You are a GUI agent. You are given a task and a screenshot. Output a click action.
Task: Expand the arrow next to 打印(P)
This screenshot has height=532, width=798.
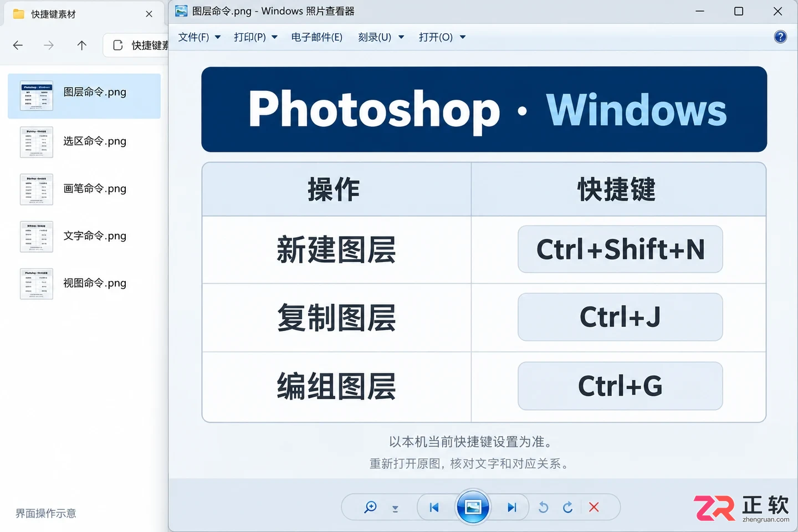tap(274, 37)
